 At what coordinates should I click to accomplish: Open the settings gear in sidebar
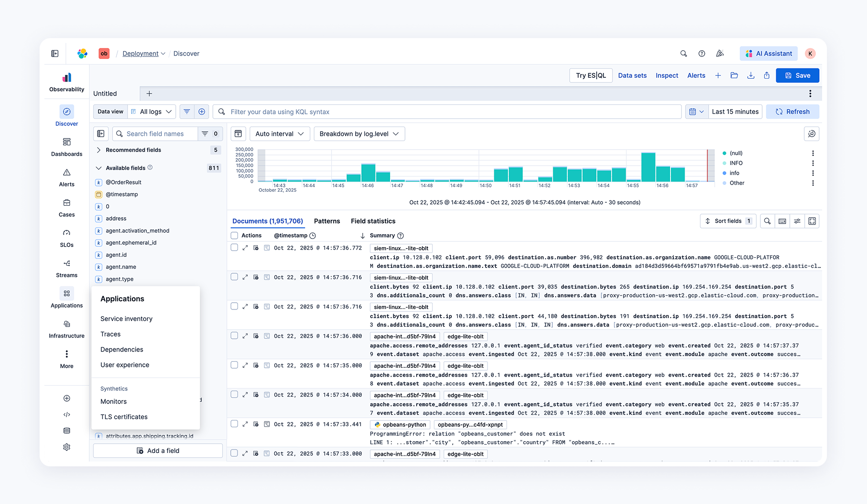tap(67, 447)
